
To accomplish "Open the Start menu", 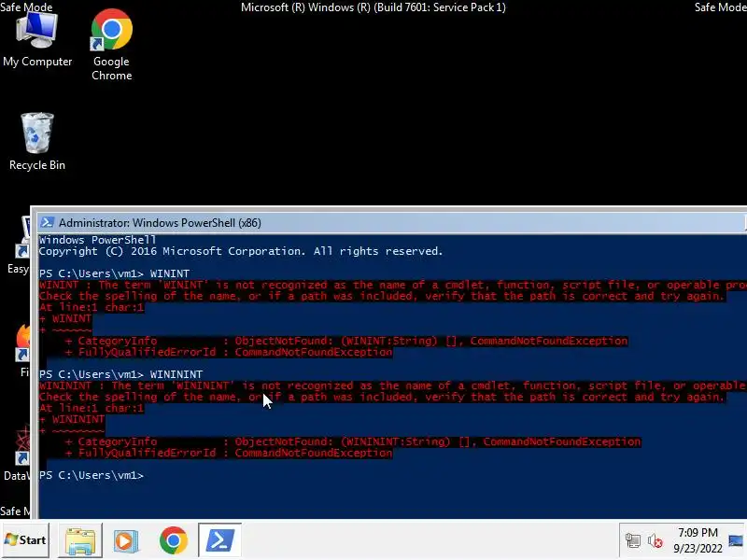I will tap(25, 540).
